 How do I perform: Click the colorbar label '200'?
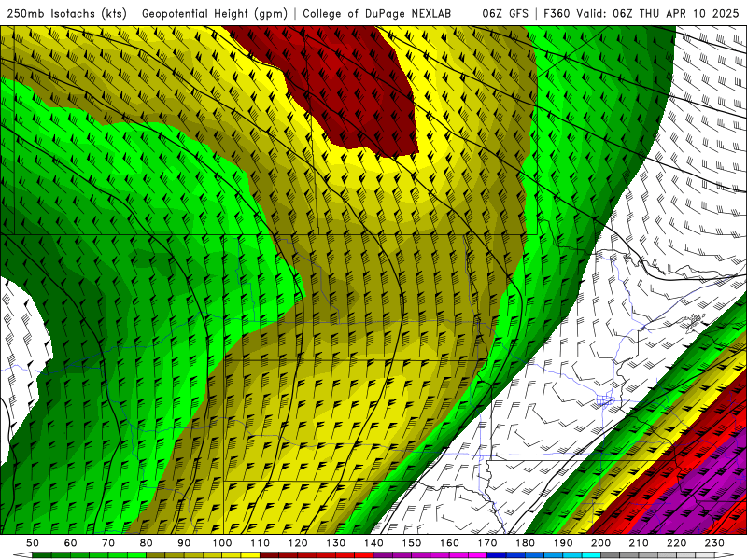click(600, 543)
